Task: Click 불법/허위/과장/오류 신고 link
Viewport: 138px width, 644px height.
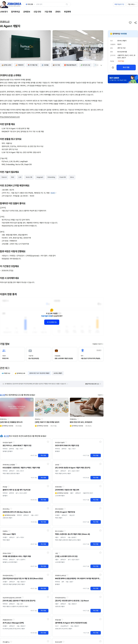Action: pyautogui.click(x=93, y=384)
